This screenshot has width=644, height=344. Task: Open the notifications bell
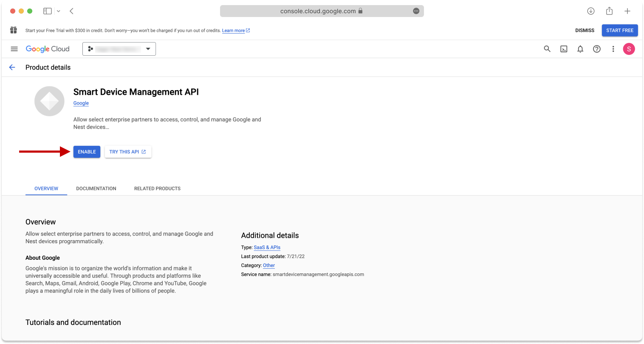coord(580,48)
